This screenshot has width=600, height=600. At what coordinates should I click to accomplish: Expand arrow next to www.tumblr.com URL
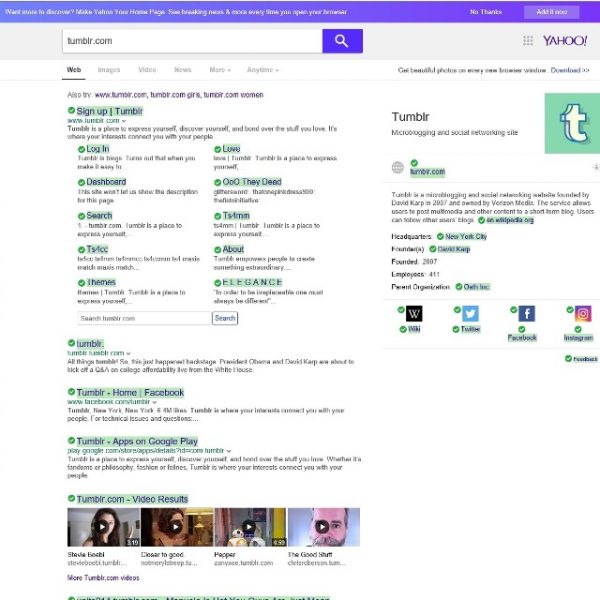[124, 121]
